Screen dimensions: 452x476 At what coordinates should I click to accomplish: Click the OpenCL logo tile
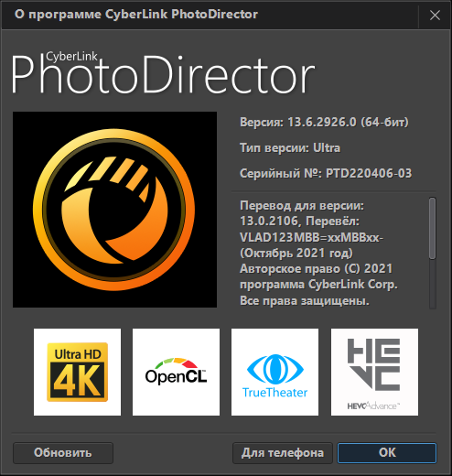click(x=176, y=372)
